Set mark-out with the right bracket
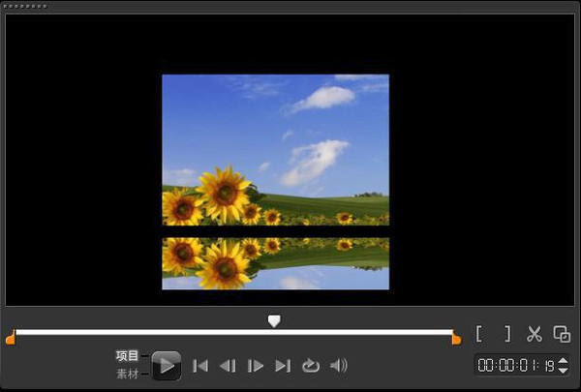Image resolution: width=581 pixels, height=392 pixels. [507, 334]
